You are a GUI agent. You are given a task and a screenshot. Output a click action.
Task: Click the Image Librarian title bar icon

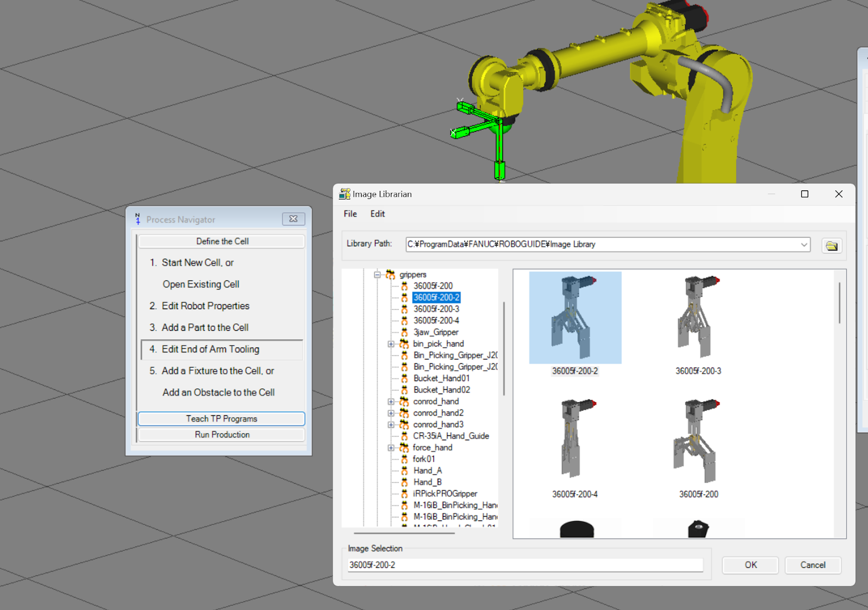click(x=344, y=194)
